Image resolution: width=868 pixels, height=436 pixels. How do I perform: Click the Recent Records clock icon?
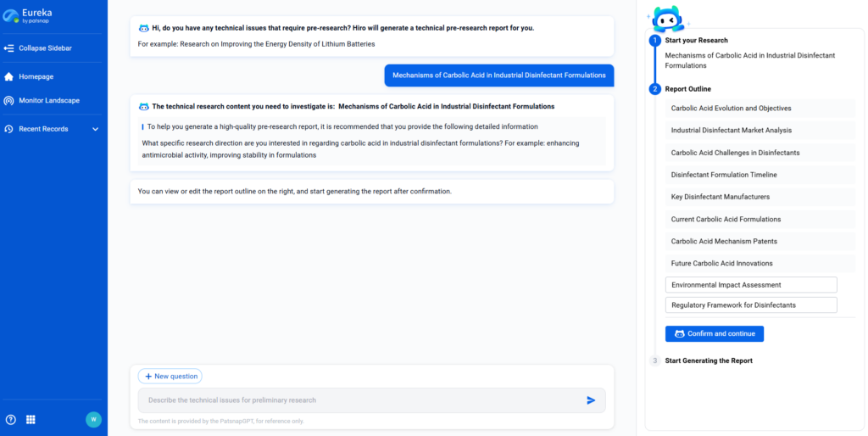(9, 129)
